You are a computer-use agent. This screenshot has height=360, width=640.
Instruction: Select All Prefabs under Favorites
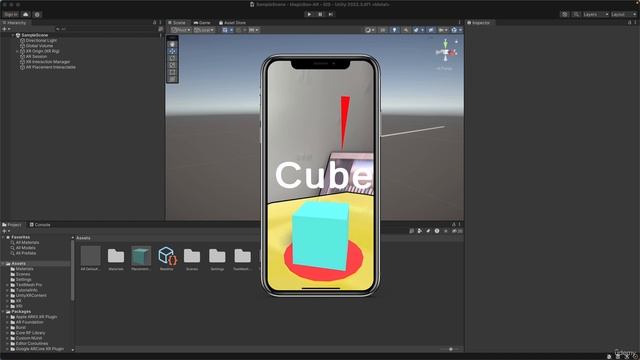point(25,253)
